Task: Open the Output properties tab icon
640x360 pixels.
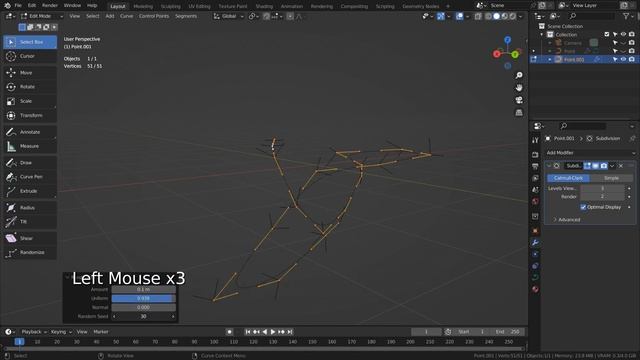Action: pos(535,167)
